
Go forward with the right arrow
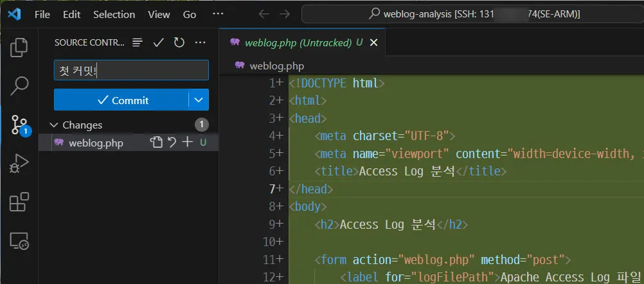(285, 14)
